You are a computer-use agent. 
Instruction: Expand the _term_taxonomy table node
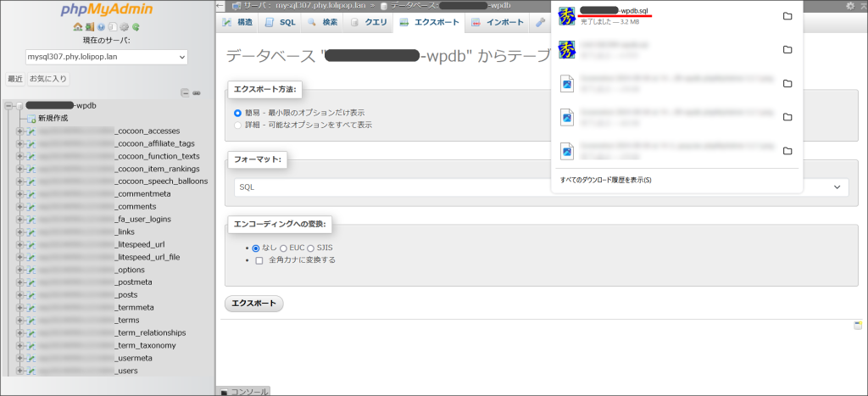click(x=20, y=346)
